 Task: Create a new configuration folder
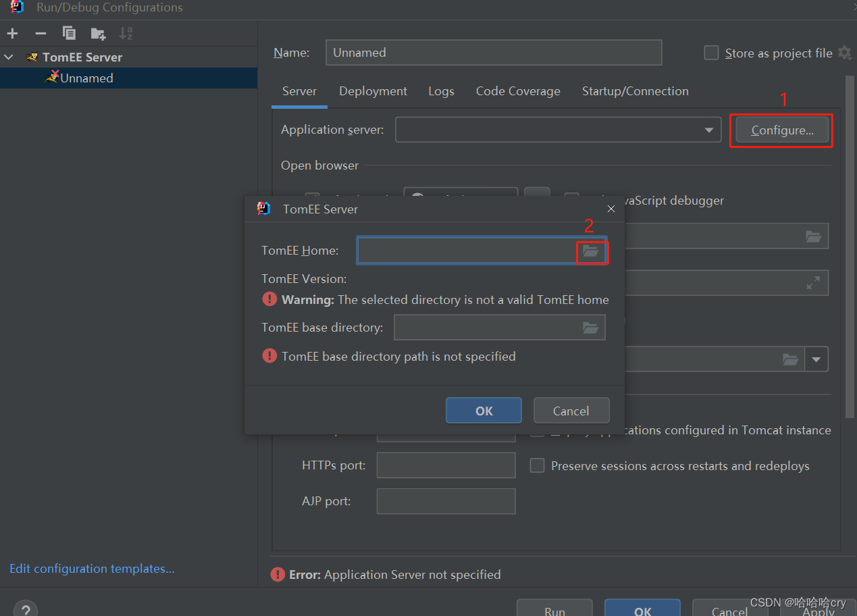pyautogui.click(x=98, y=33)
